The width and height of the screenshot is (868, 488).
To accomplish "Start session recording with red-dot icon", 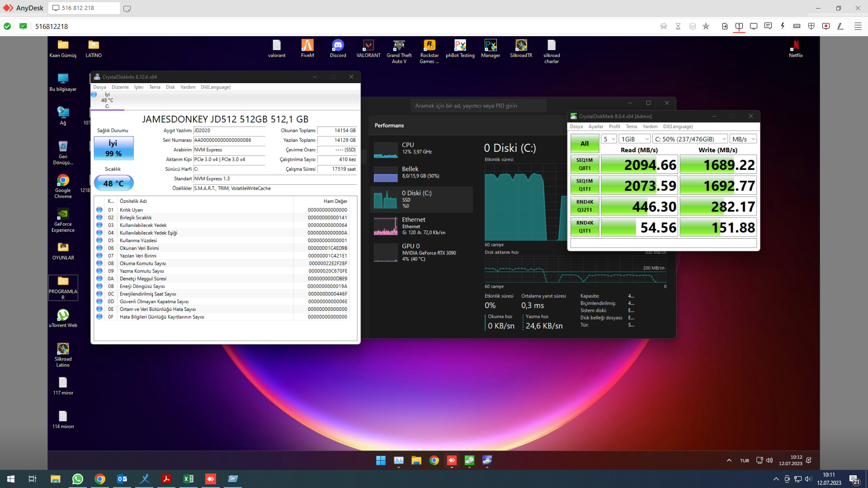I will click(x=826, y=26).
